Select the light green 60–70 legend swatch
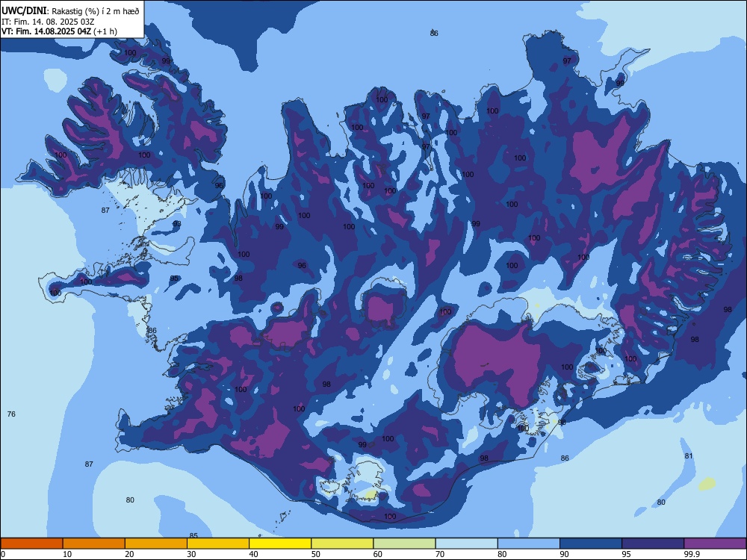 point(404,544)
